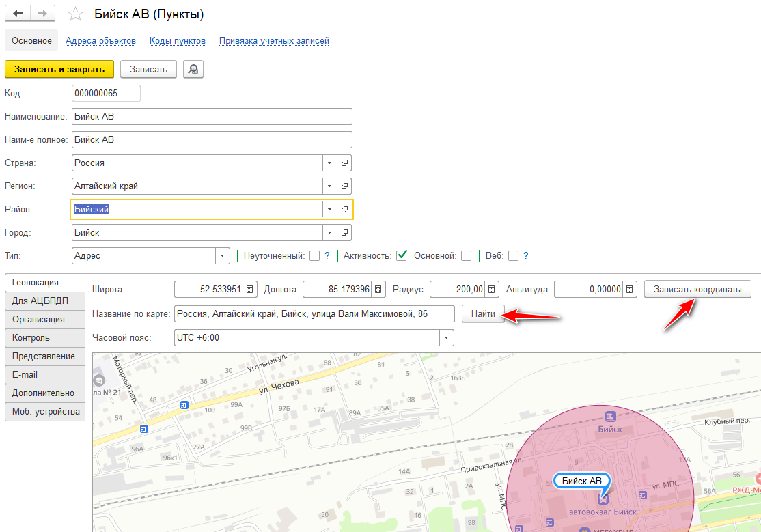Open the Город field's record icon
Screen dimensions: 761x532
coord(345,233)
